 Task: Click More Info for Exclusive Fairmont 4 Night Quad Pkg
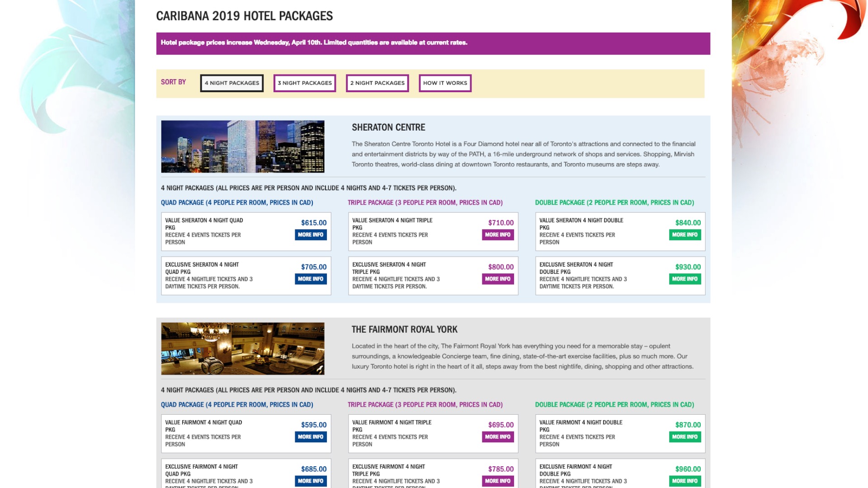pyautogui.click(x=311, y=481)
